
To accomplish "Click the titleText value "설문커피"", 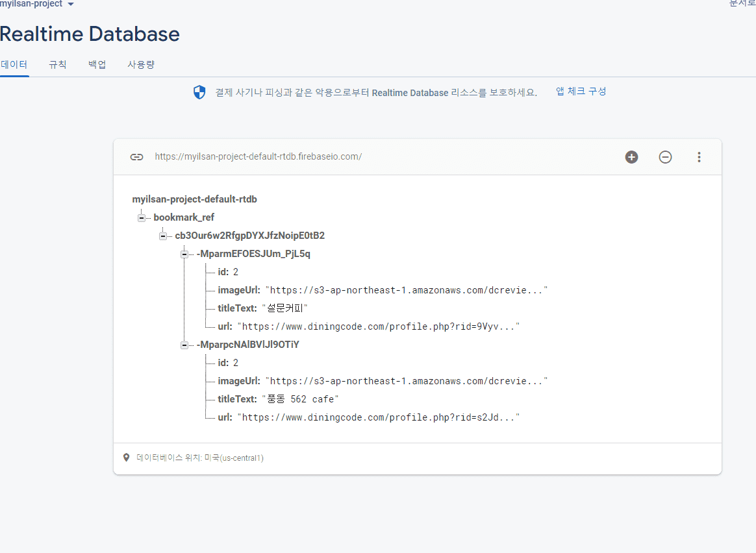I will point(284,308).
